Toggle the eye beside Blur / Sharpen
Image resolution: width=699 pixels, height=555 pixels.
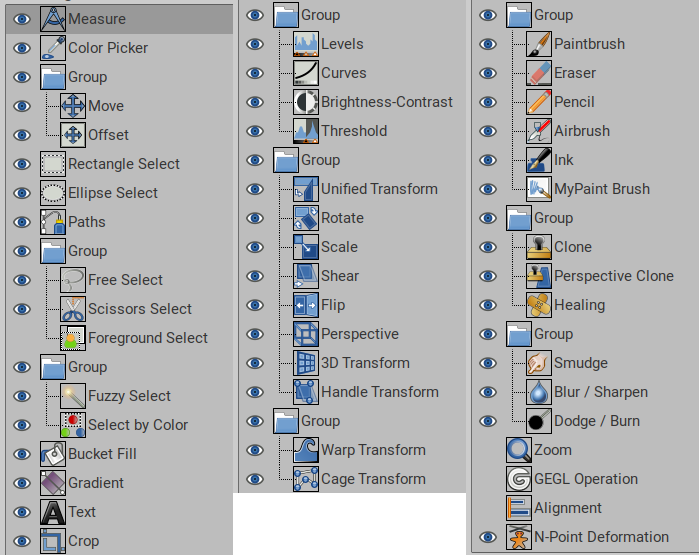[488, 392]
